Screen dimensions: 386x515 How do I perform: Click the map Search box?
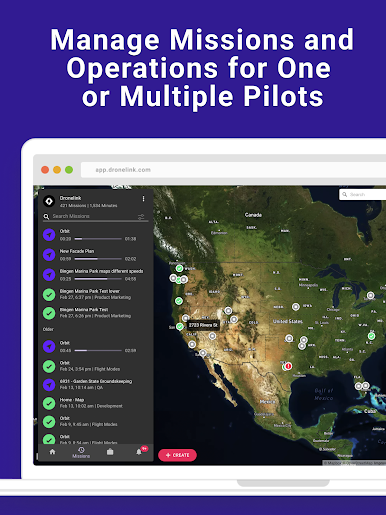363,194
